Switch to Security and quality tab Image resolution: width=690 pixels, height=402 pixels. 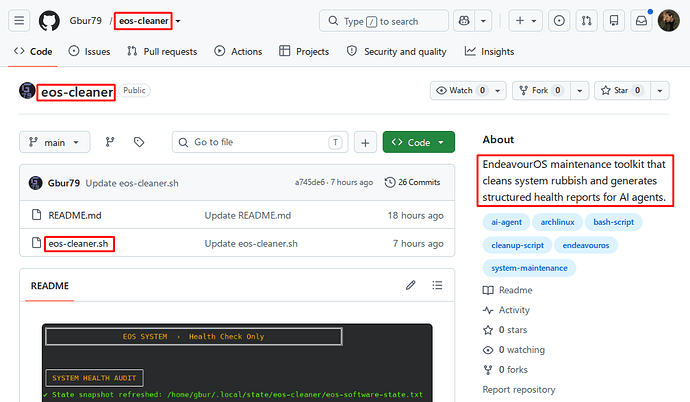pos(396,51)
